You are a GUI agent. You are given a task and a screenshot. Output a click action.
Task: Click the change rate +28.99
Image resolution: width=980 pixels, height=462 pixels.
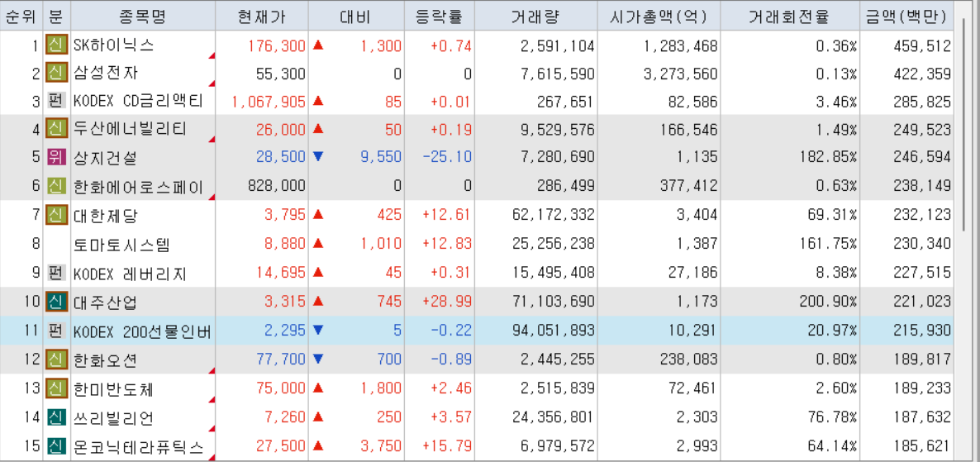(x=448, y=302)
